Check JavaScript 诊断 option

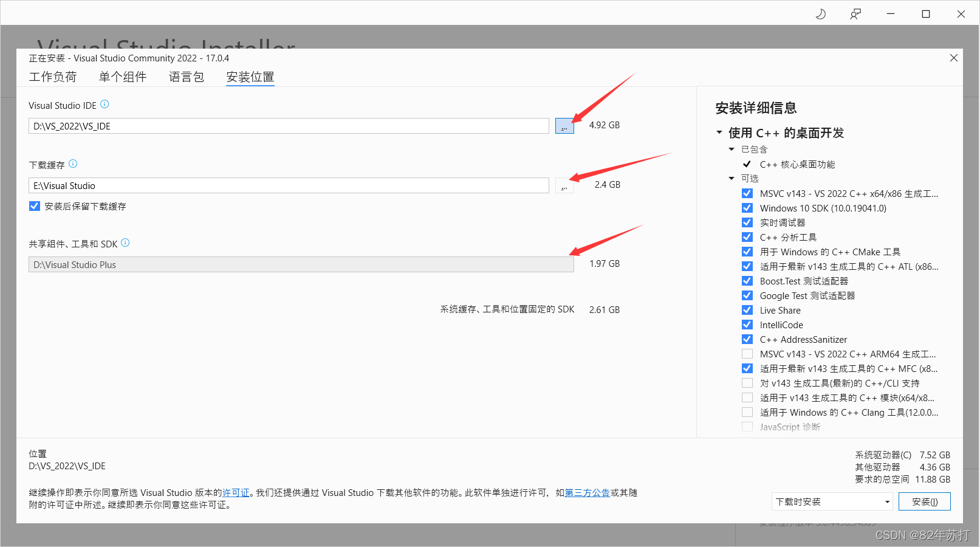(x=747, y=427)
